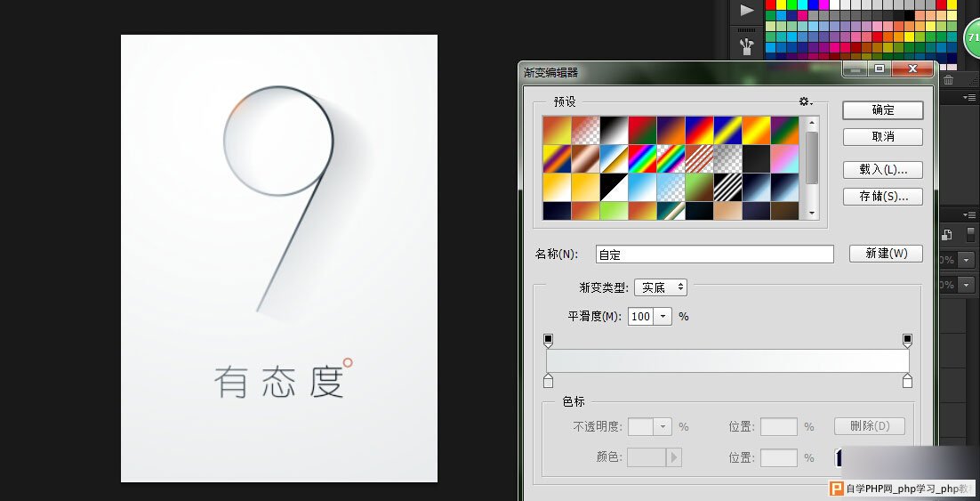Click the gradient preview bar
This screenshot has height=501, width=980.
coord(727,361)
